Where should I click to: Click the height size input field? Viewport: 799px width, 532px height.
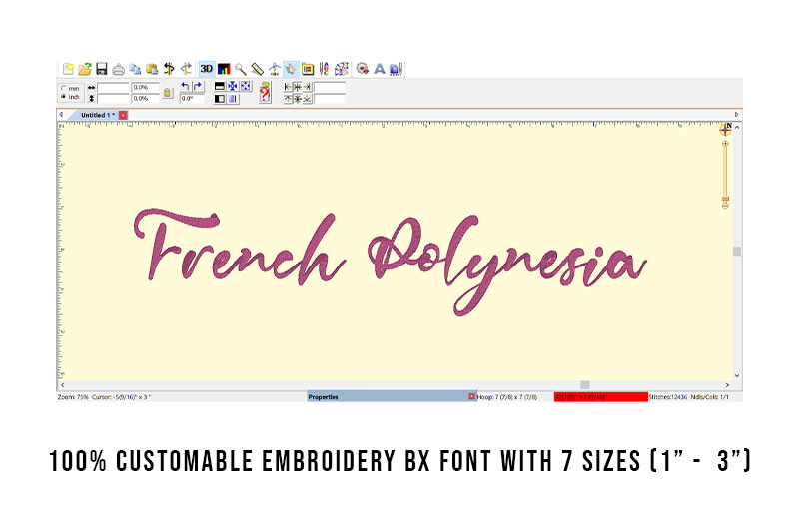[x=113, y=98]
